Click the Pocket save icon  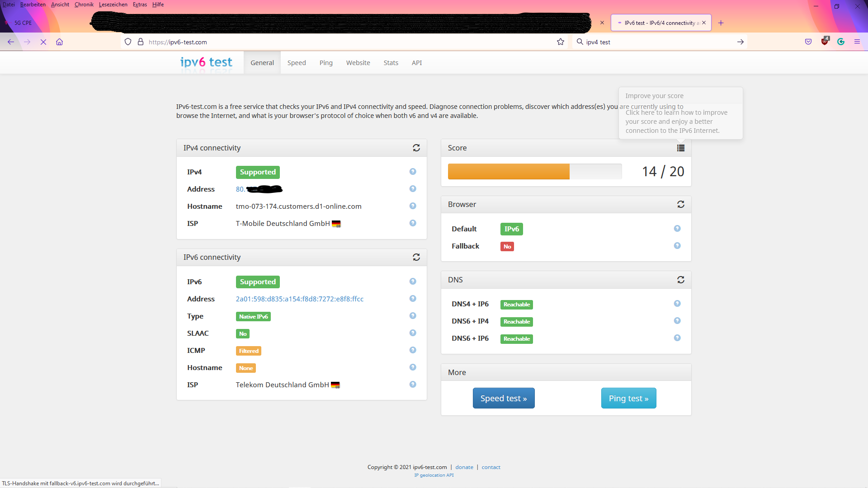point(808,42)
